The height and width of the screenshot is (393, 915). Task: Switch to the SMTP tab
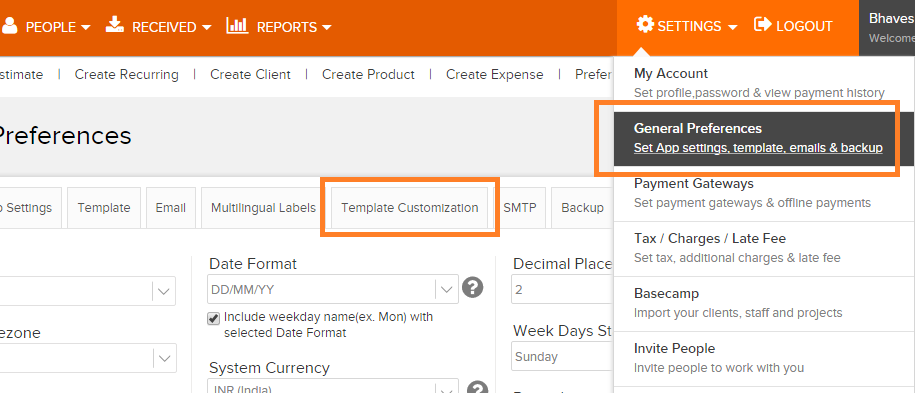click(x=519, y=208)
